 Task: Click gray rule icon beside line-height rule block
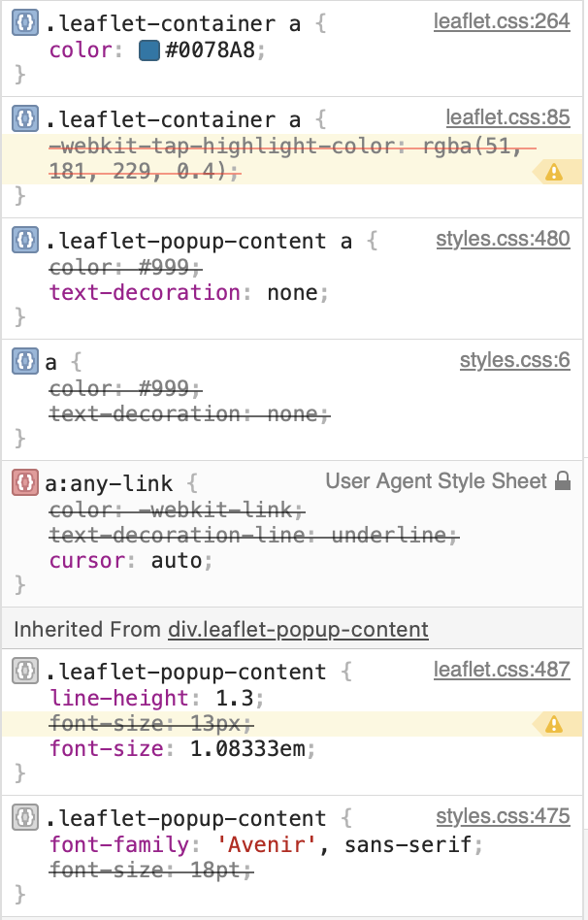point(26,672)
